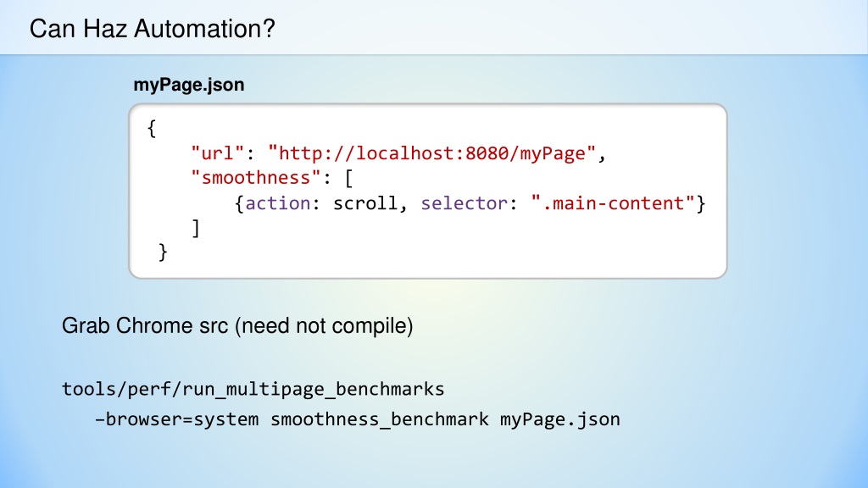Click the http://localhost:8080/myPage URL string
The width and height of the screenshot is (868, 488).
(431, 153)
